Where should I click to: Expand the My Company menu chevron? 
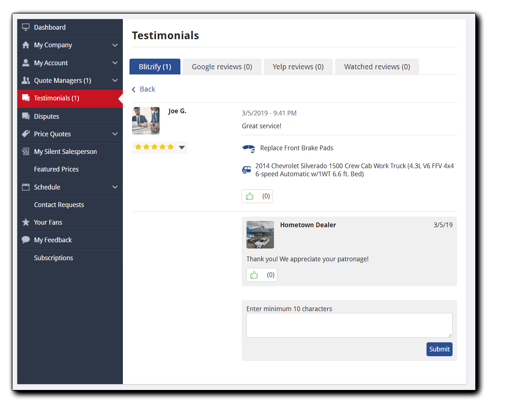115,45
